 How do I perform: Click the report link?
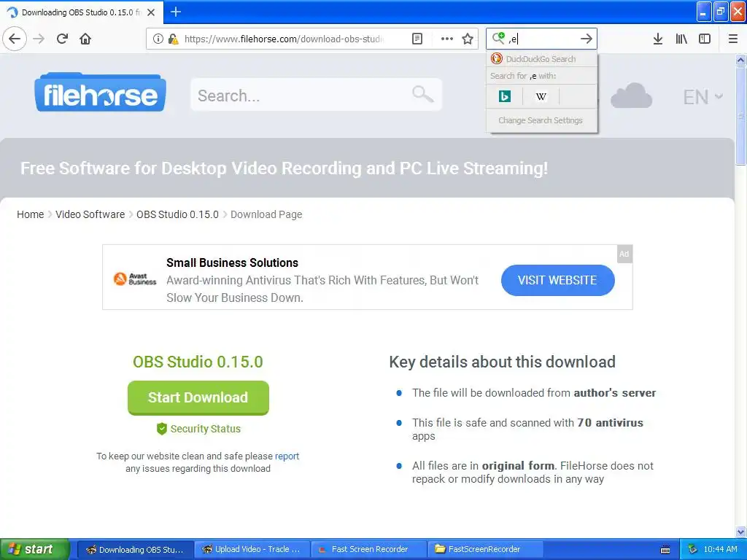(x=287, y=456)
